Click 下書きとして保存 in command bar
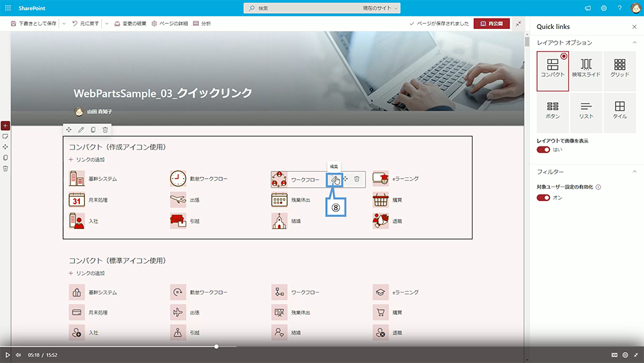 point(33,23)
